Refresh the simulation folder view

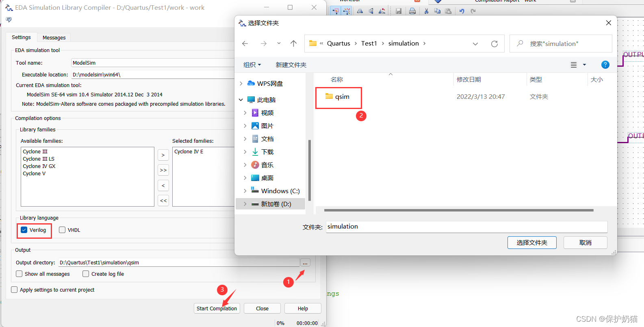(x=494, y=44)
